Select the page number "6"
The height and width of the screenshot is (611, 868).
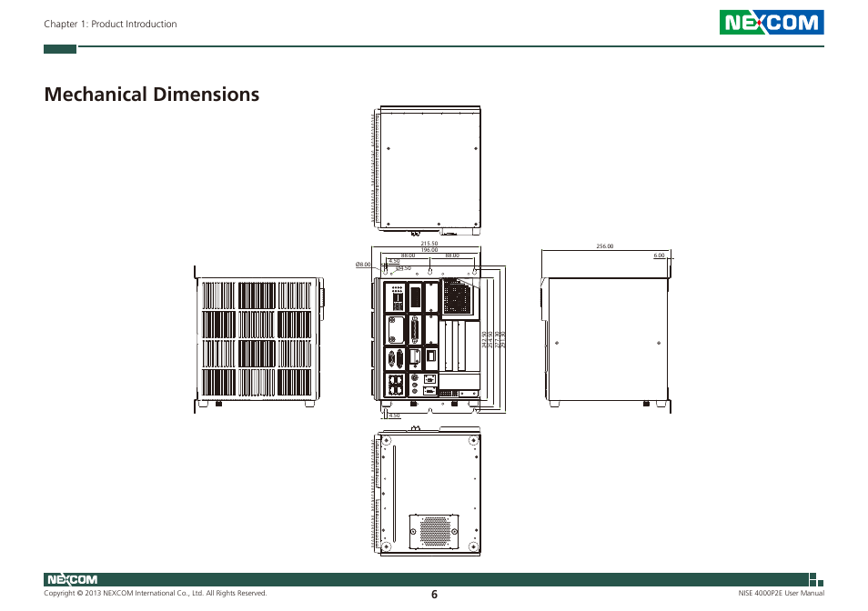pyautogui.click(x=434, y=595)
